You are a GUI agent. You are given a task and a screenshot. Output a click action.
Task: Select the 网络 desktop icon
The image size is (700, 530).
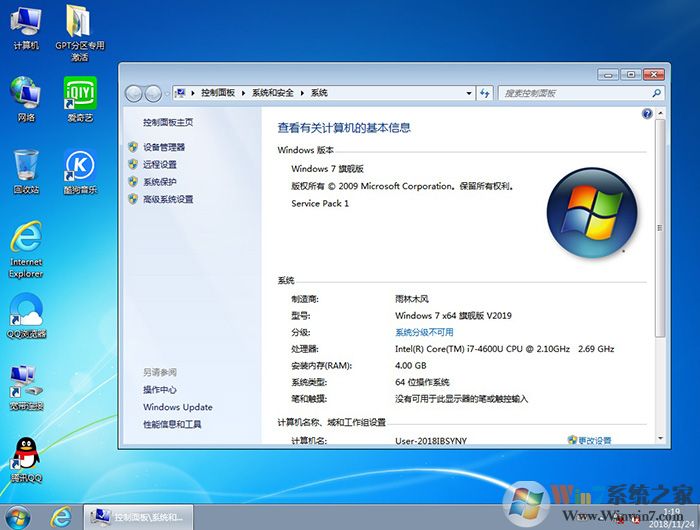(26, 99)
